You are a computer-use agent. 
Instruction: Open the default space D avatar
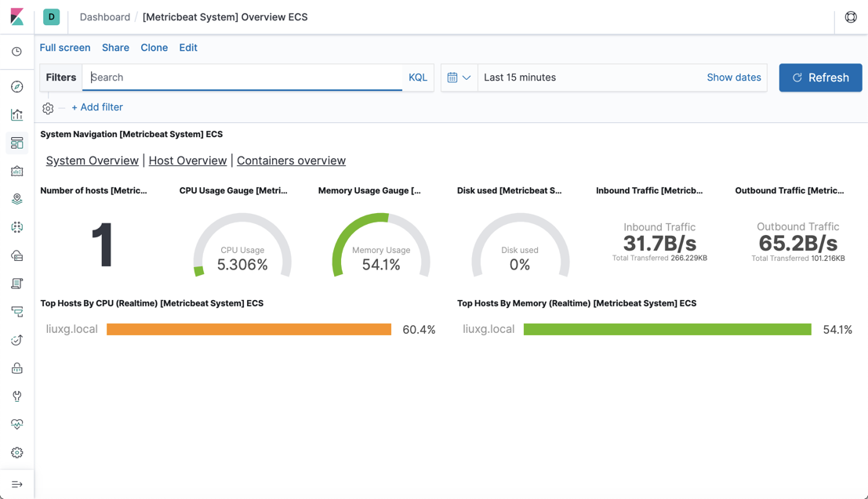[52, 16]
